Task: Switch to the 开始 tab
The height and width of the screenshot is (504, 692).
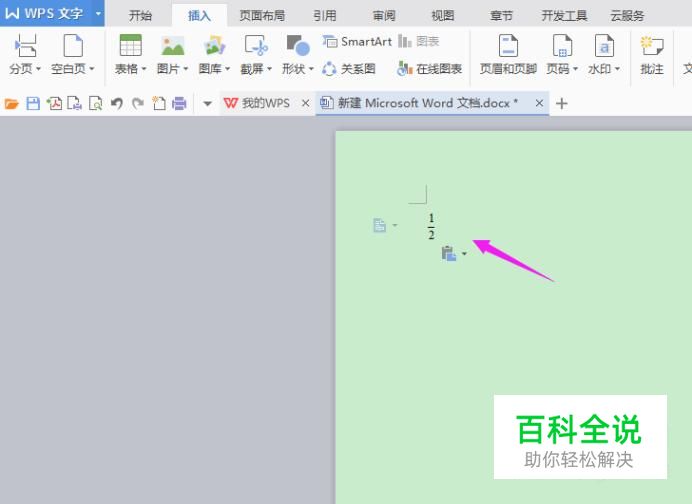Action: (140, 16)
